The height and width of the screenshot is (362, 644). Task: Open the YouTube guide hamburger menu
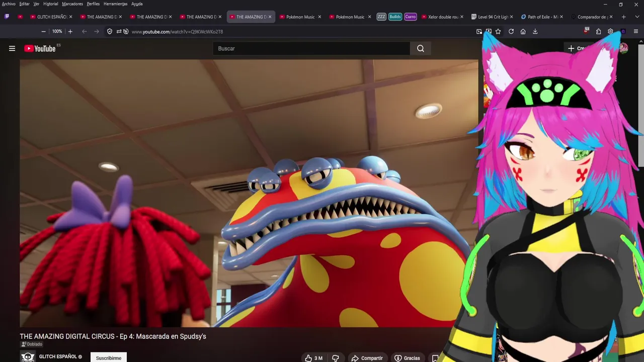click(x=12, y=48)
